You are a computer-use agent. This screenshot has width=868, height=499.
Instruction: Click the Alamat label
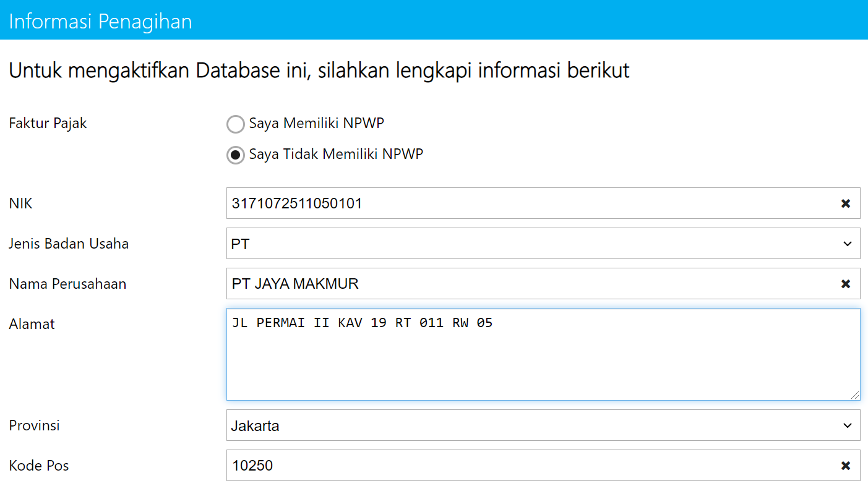pyautogui.click(x=32, y=323)
